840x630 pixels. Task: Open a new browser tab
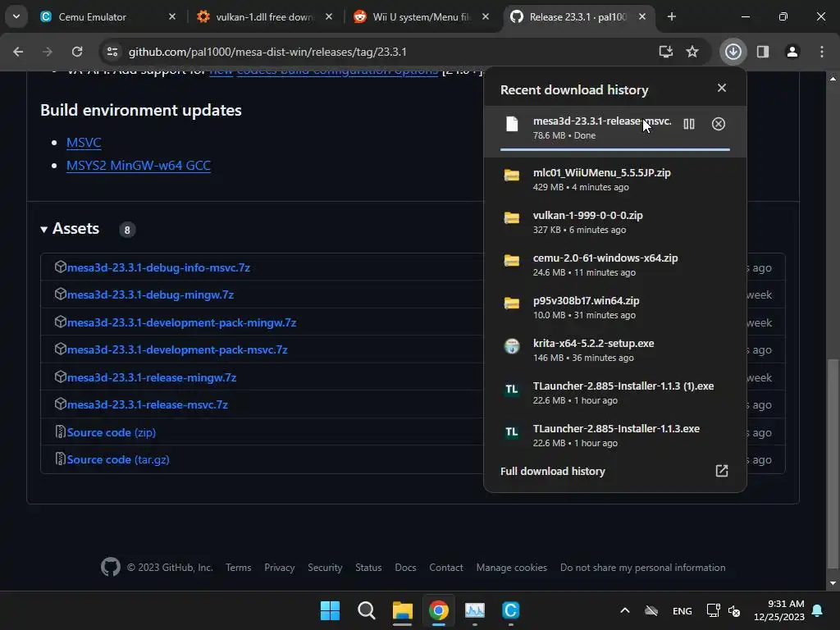point(671,16)
